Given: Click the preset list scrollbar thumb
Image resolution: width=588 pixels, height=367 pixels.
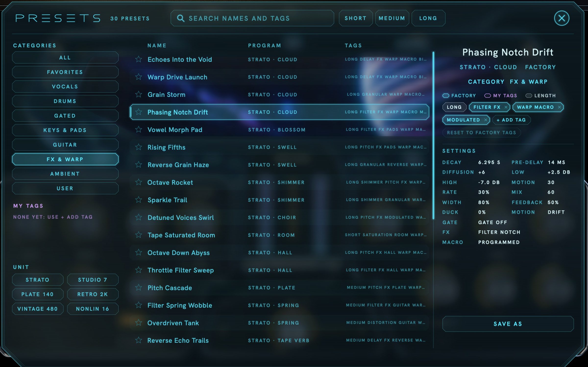Looking at the screenshot, I should (433, 135).
